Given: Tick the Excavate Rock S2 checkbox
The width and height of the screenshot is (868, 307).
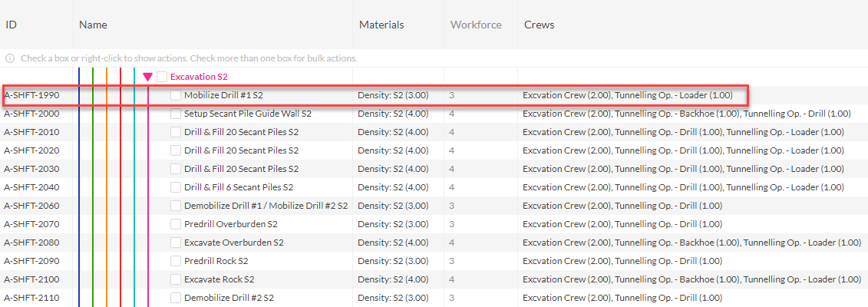Looking at the screenshot, I should 176,279.
